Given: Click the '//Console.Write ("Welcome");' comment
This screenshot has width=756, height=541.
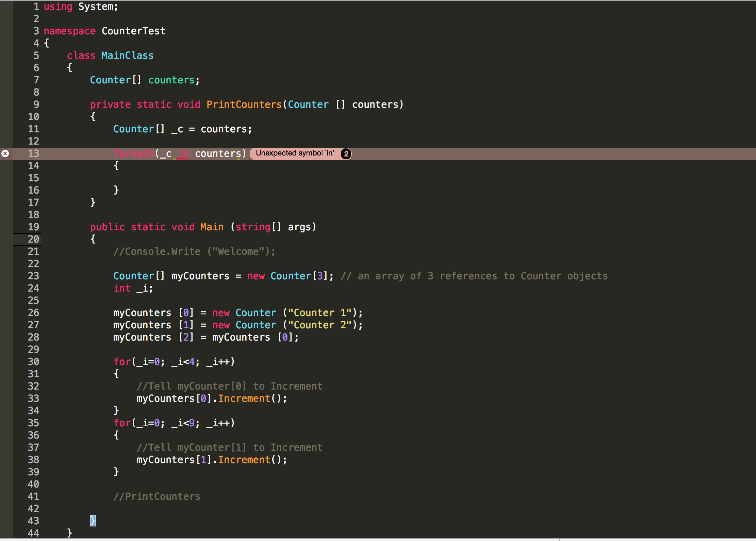Looking at the screenshot, I should pos(194,251).
